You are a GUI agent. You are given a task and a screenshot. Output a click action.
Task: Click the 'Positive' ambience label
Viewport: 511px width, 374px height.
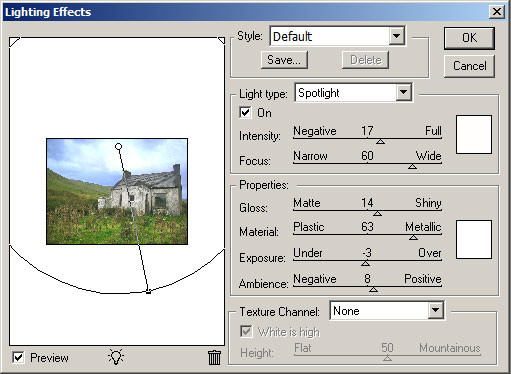(423, 279)
